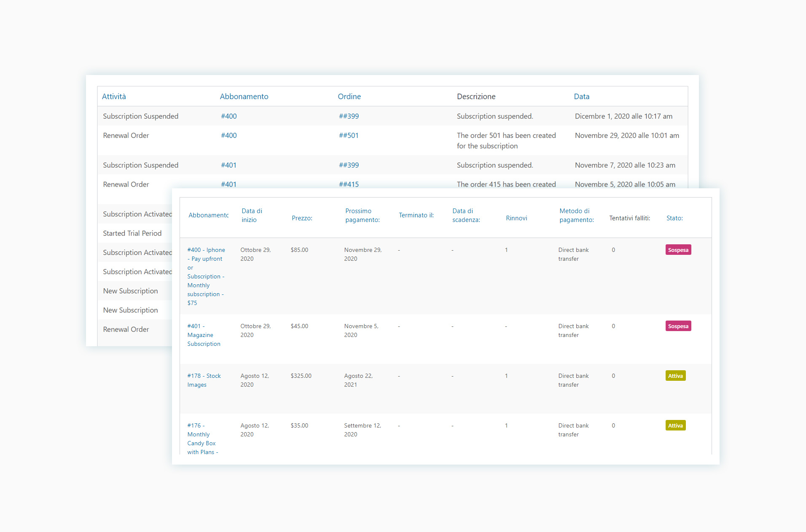
Task: Sort subscriptions by Terminato il header
Action: click(416, 215)
